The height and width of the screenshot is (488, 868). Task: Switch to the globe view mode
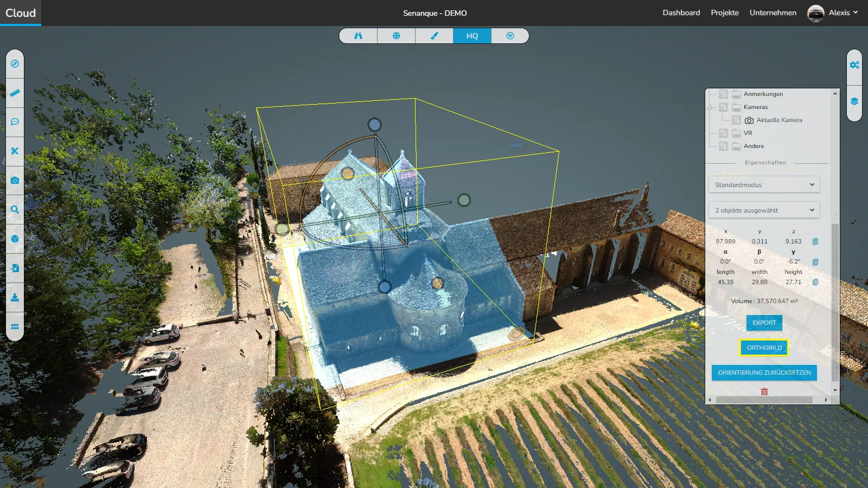pyautogui.click(x=396, y=36)
